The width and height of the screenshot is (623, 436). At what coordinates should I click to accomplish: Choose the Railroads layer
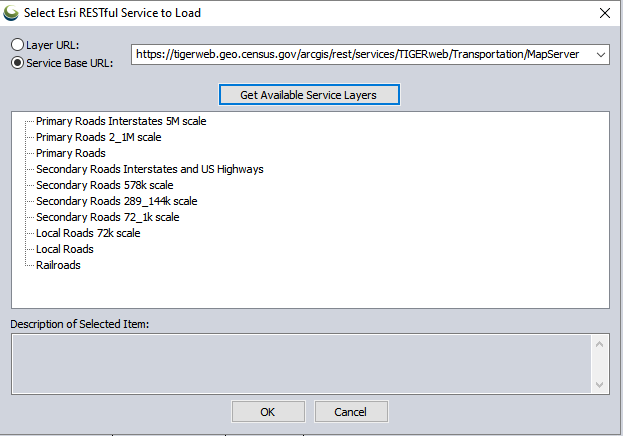(x=58, y=265)
